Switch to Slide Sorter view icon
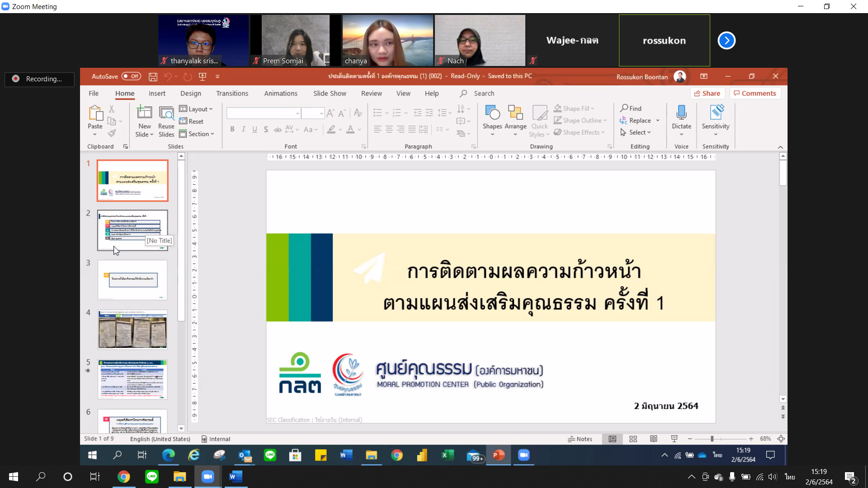This screenshot has width=868, height=488. pos(633,439)
